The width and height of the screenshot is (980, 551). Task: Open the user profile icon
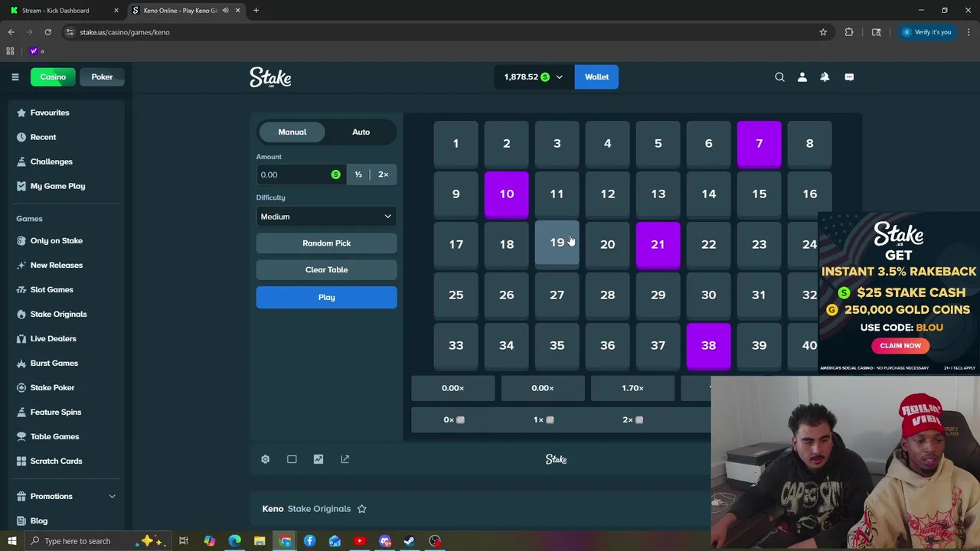tap(802, 77)
